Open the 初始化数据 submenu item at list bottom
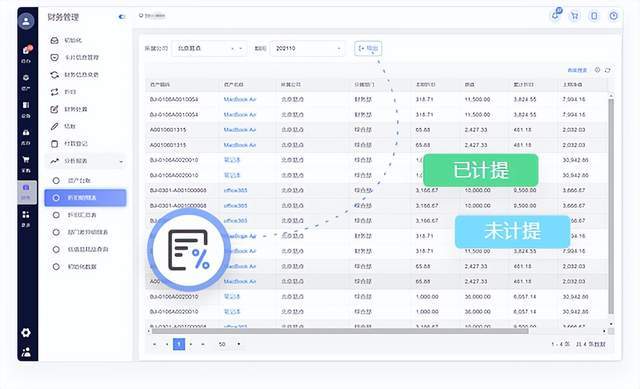 point(86,267)
